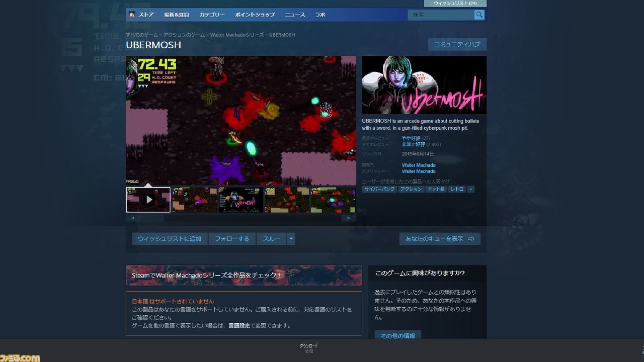Click the UBERMOSH header capsule image
This screenshot has height=362, width=644.
point(424,85)
